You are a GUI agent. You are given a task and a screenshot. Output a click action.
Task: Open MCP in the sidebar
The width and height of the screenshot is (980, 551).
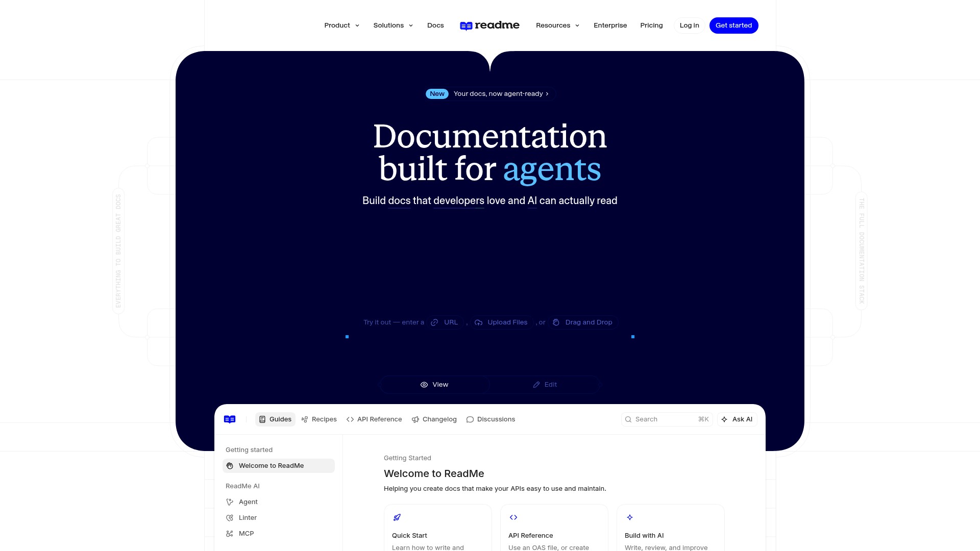(279, 534)
